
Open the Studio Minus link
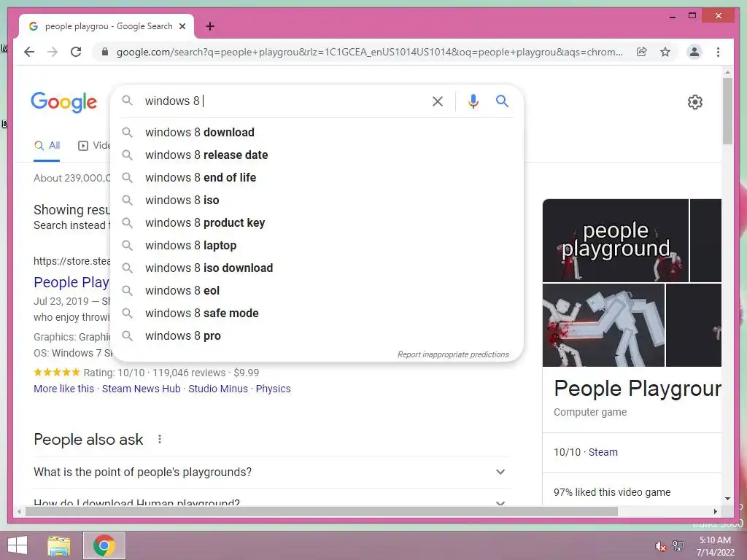pyautogui.click(x=218, y=389)
